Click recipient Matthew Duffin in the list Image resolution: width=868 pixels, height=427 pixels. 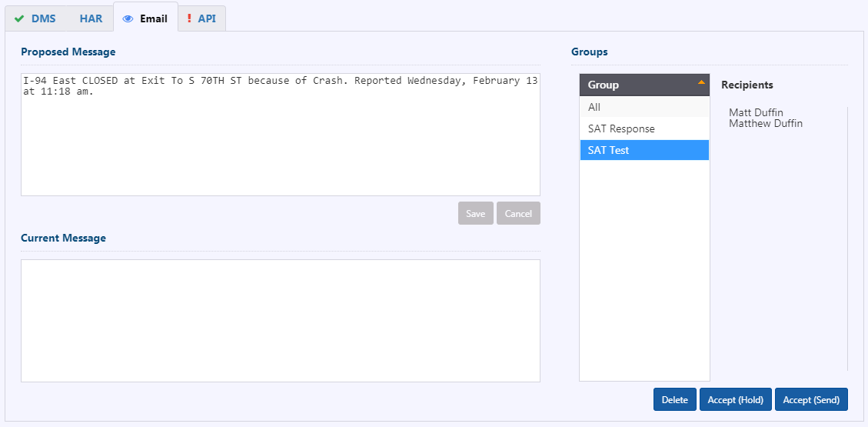[x=766, y=124]
